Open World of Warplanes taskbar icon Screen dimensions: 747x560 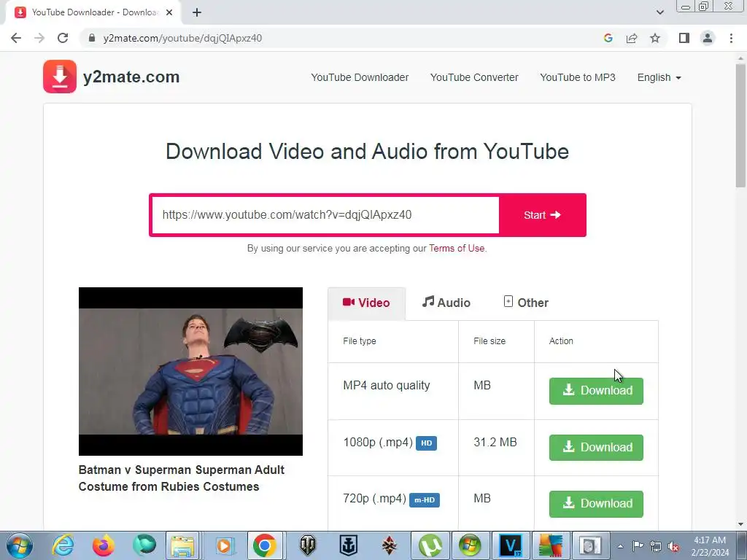390,545
